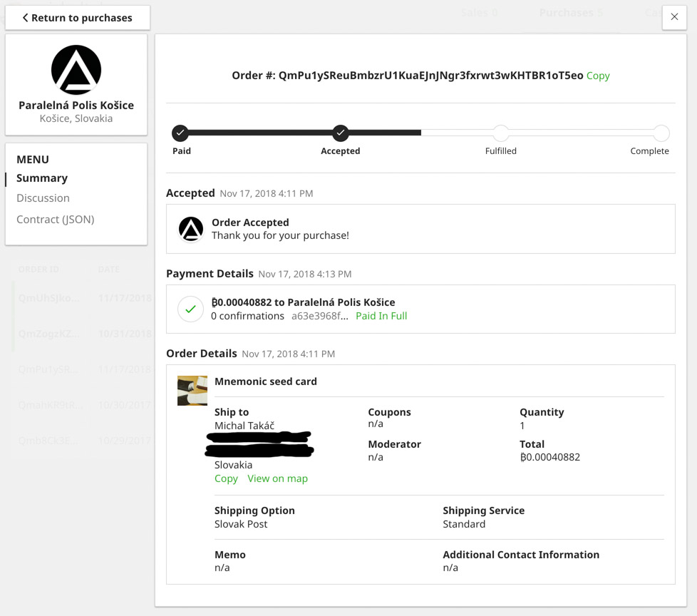This screenshot has width=697, height=616.
Task: Open the Summary menu section
Action: pyautogui.click(x=42, y=178)
